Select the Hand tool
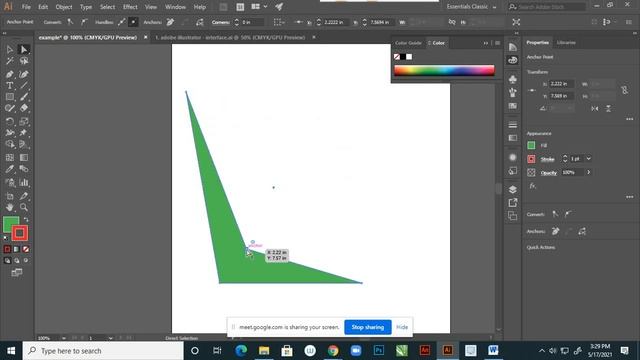640x360 pixels. pyautogui.click(x=10, y=207)
